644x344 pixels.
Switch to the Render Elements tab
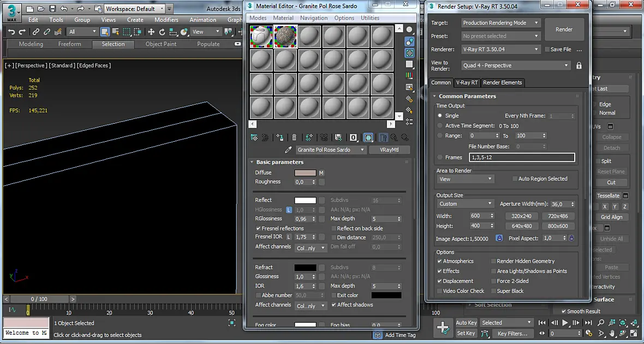point(502,82)
